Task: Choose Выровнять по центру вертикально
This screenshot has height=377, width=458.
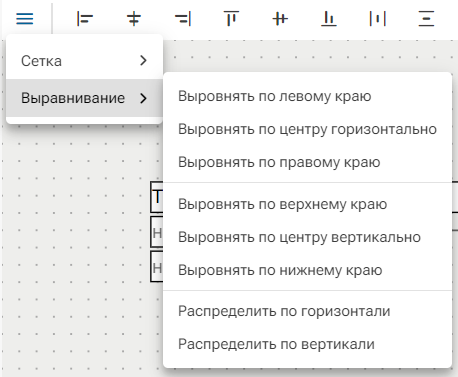Action: pos(307,237)
